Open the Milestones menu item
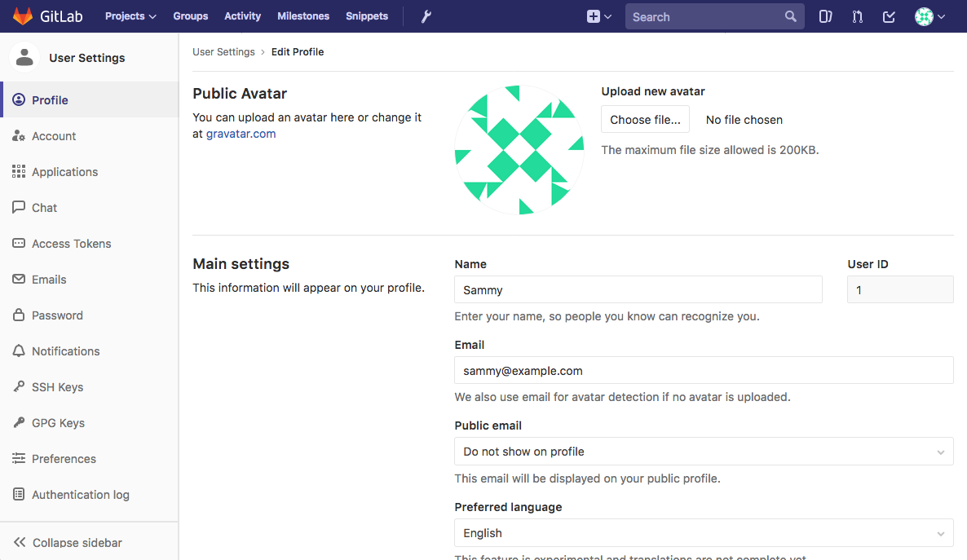 click(x=303, y=15)
